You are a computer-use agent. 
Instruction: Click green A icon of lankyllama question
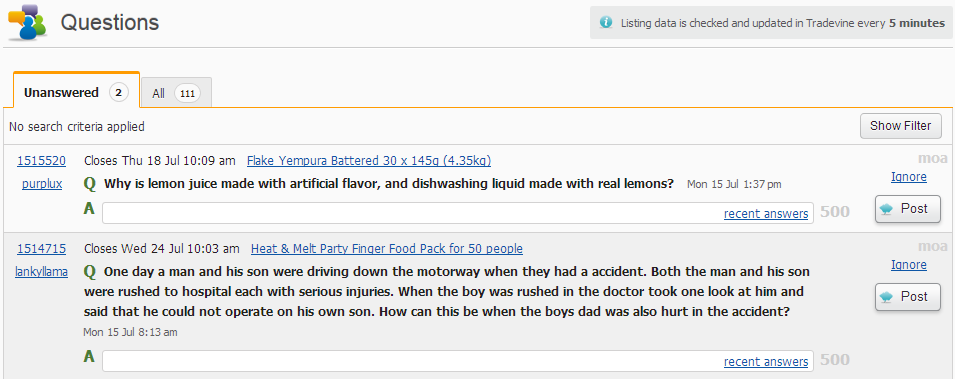click(89, 356)
